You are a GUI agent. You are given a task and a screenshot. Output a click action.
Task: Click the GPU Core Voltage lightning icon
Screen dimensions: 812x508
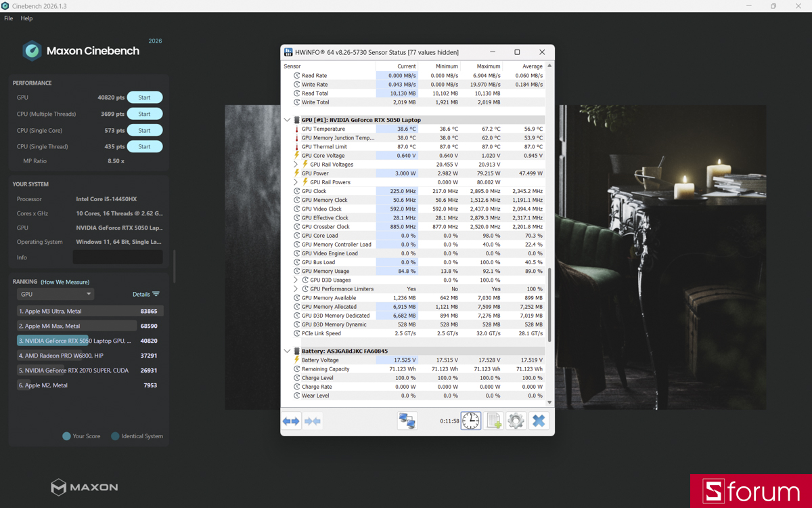tap(296, 156)
